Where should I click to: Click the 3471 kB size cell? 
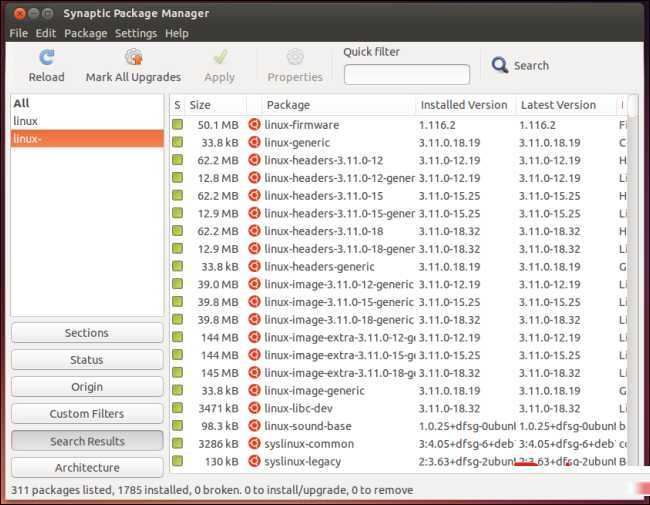point(218,408)
